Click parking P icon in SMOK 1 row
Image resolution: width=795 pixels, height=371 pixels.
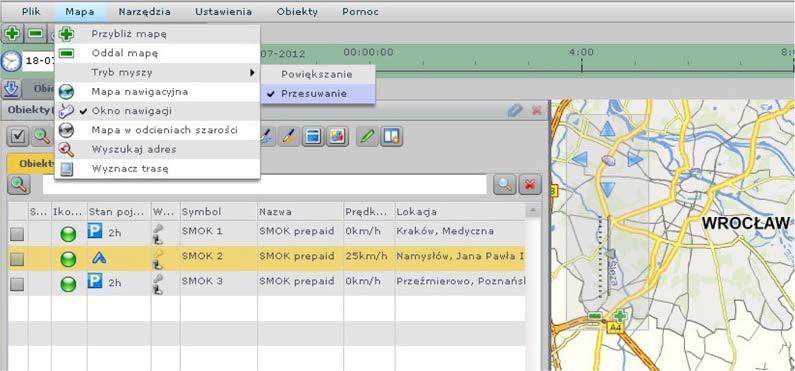coord(95,230)
